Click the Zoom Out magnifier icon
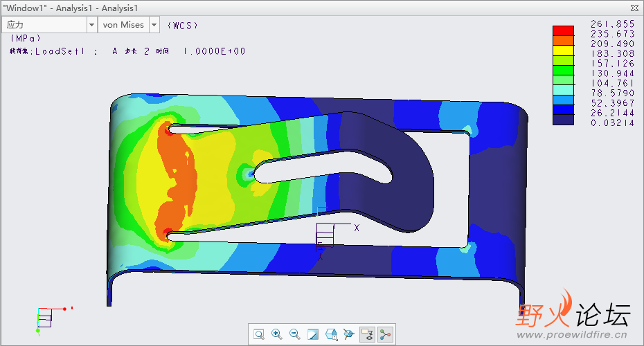Screen dimensions: 644x346 [x=295, y=334]
